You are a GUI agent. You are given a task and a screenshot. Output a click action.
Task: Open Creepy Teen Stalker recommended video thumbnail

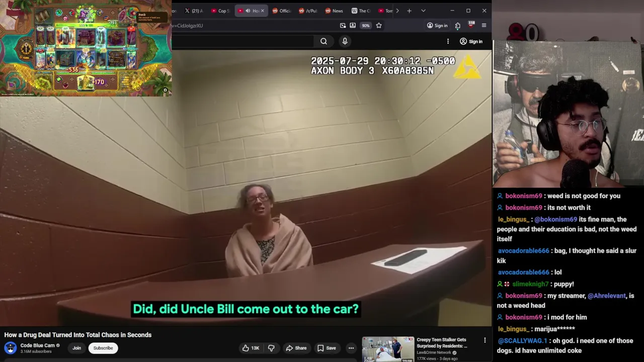[388, 349]
